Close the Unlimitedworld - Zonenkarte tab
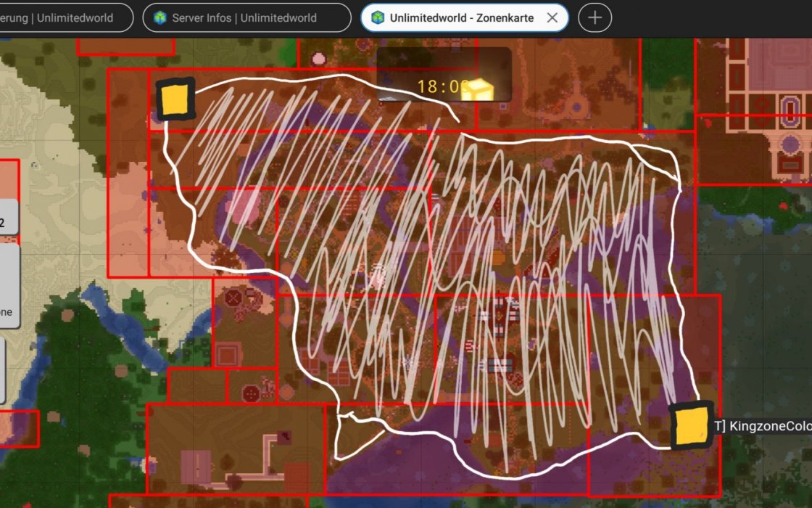This screenshot has height=508, width=812. [x=552, y=17]
